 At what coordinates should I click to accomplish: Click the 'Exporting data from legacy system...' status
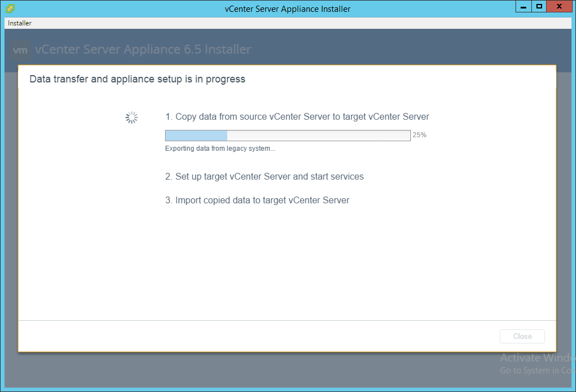(x=220, y=149)
